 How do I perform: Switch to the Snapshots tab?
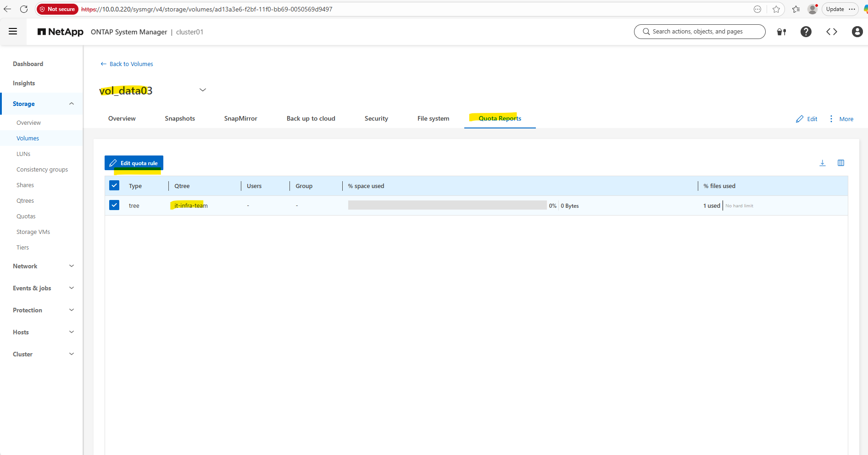pyautogui.click(x=180, y=118)
